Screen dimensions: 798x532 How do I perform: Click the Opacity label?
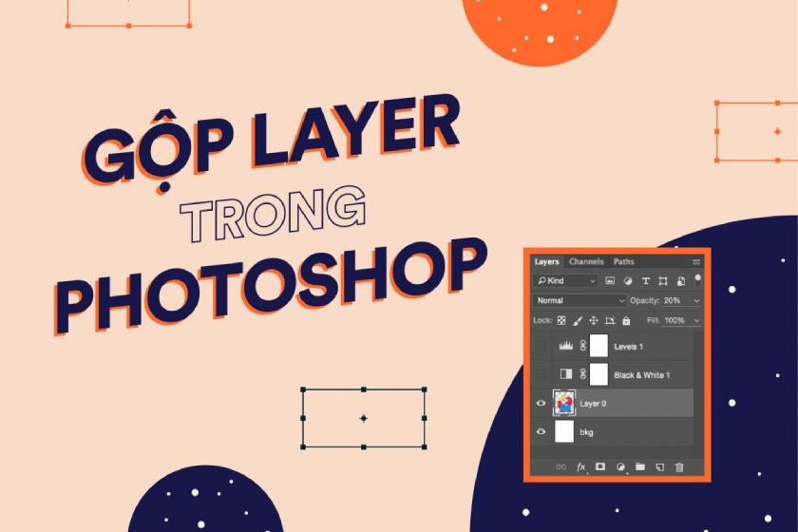[x=644, y=301]
